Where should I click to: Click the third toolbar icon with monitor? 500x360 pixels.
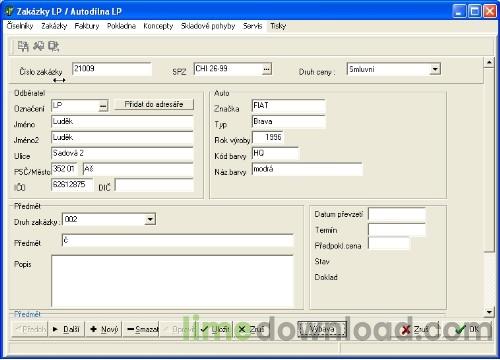coord(54,46)
